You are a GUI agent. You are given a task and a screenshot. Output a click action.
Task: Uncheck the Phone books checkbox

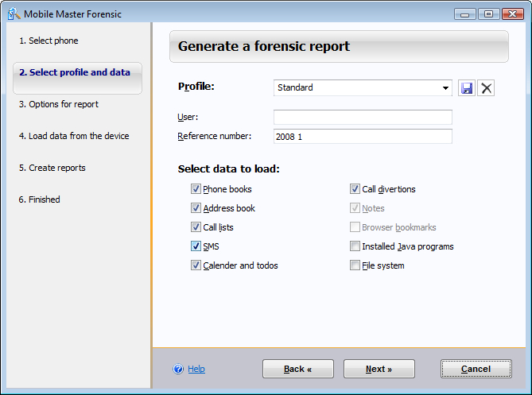coord(196,189)
